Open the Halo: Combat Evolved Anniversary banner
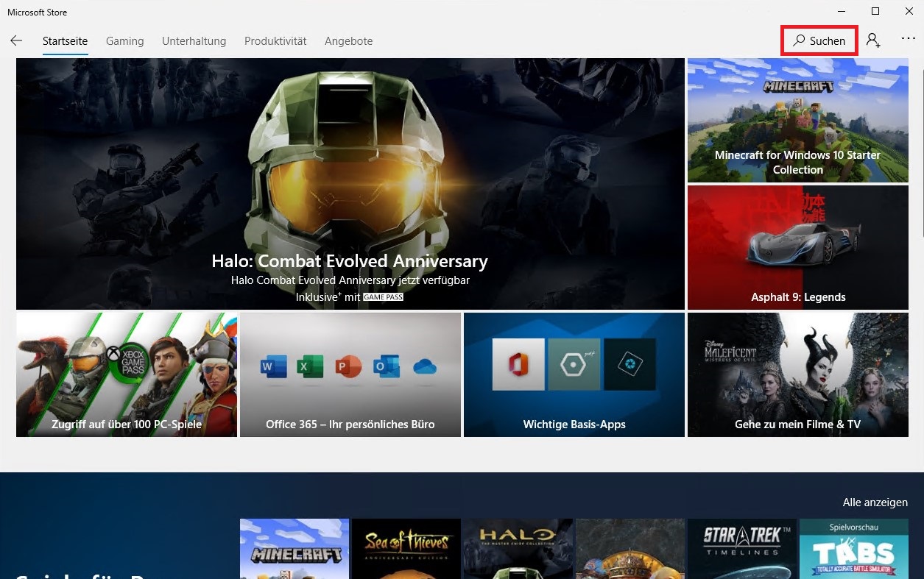 tap(350, 184)
